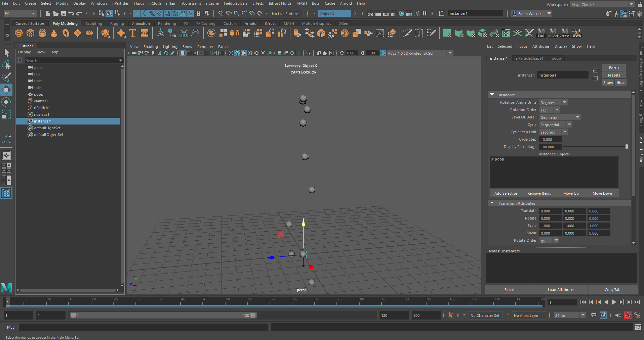Click the Load Attributes button
Screen dimensions: 644x340
(x=561, y=290)
